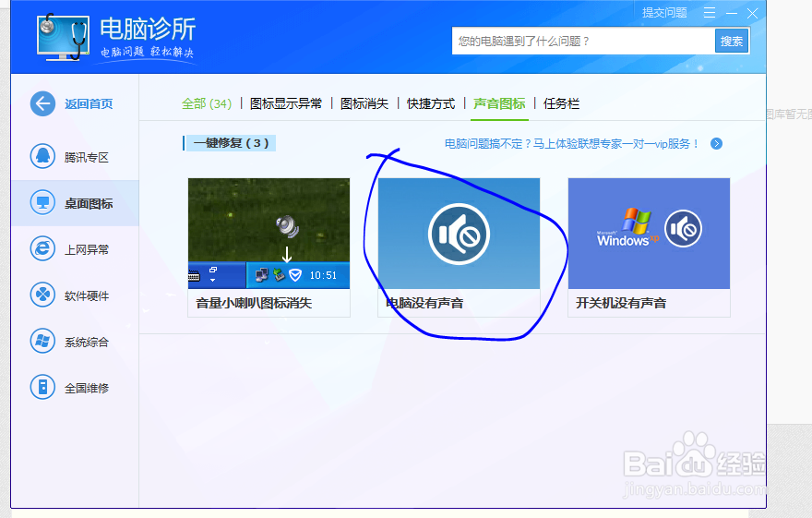This screenshot has height=518, width=812.
Task: Click 返回首页 label
Action: 89,104
